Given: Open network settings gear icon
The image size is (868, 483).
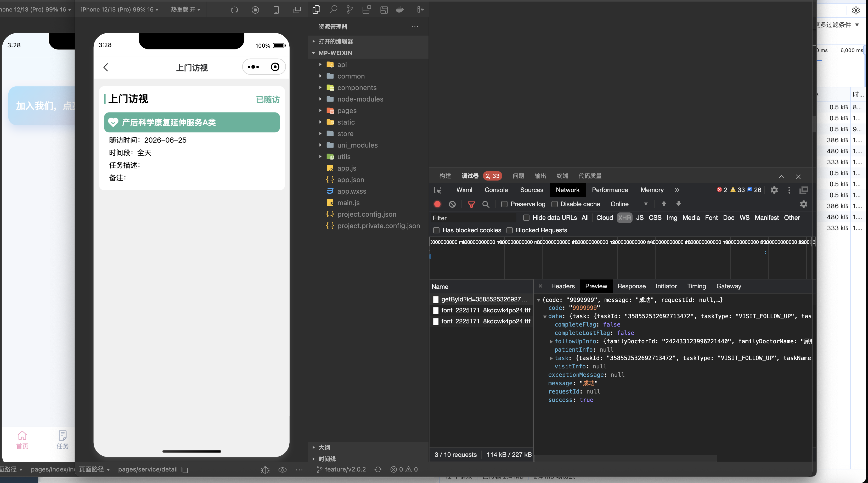Looking at the screenshot, I should (804, 204).
